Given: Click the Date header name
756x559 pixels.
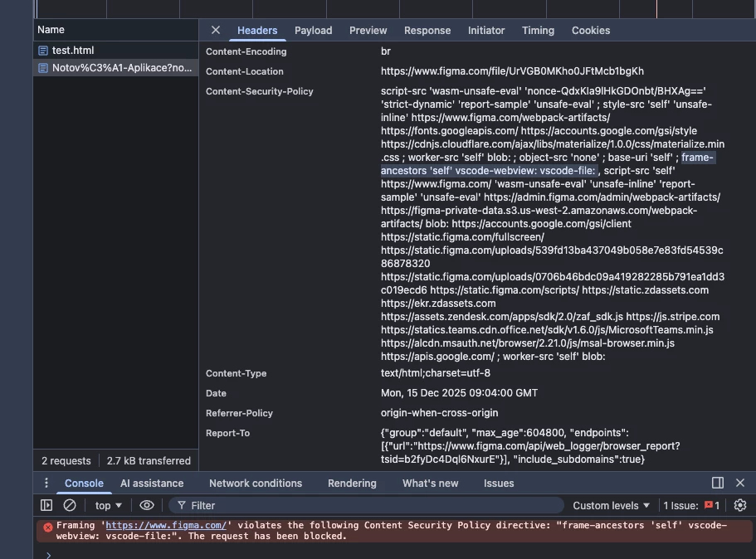Looking at the screenshot, I should click(216, 393).
